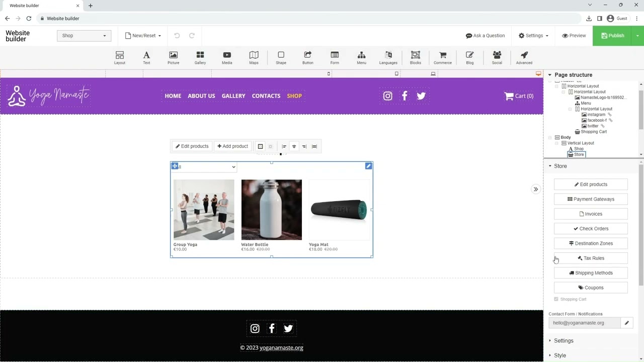Screen dimensions: 644x362
Task: Open Payment Gateways in Store panel
Action: coord(591,199)
